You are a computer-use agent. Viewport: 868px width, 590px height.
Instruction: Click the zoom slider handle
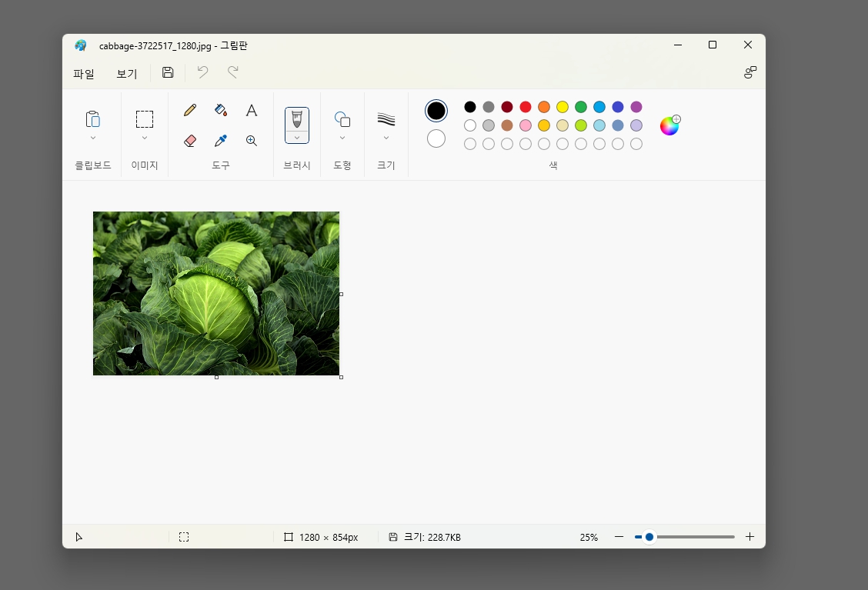point(649,537)
